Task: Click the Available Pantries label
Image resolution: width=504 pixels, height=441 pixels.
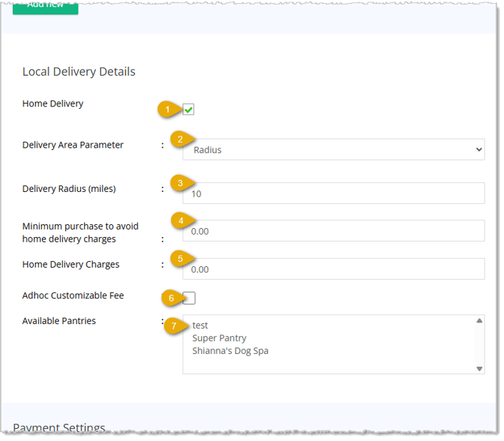Action: tap(58, 321)
